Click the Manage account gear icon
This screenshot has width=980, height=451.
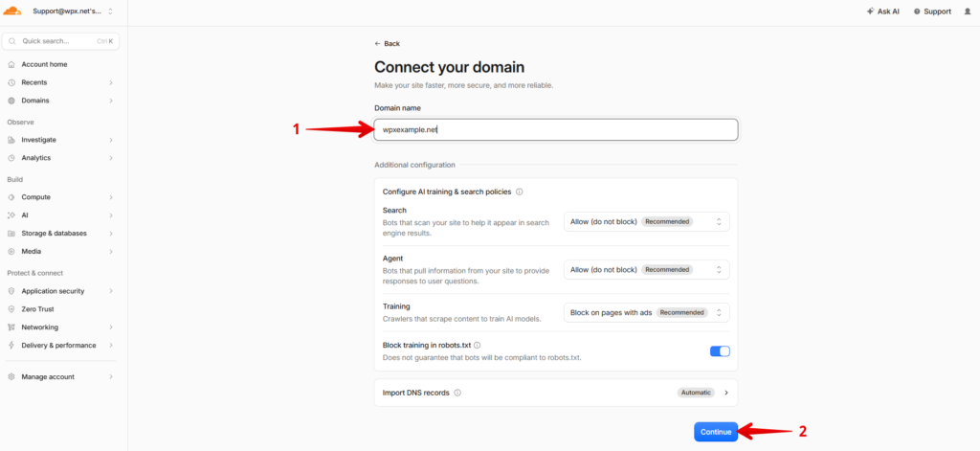11,377
